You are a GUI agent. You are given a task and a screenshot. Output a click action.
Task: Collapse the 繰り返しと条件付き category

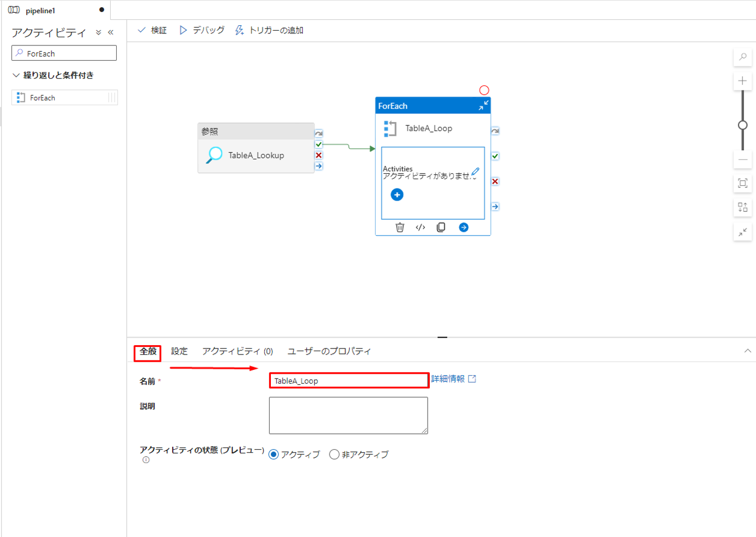tap(16, 75)
